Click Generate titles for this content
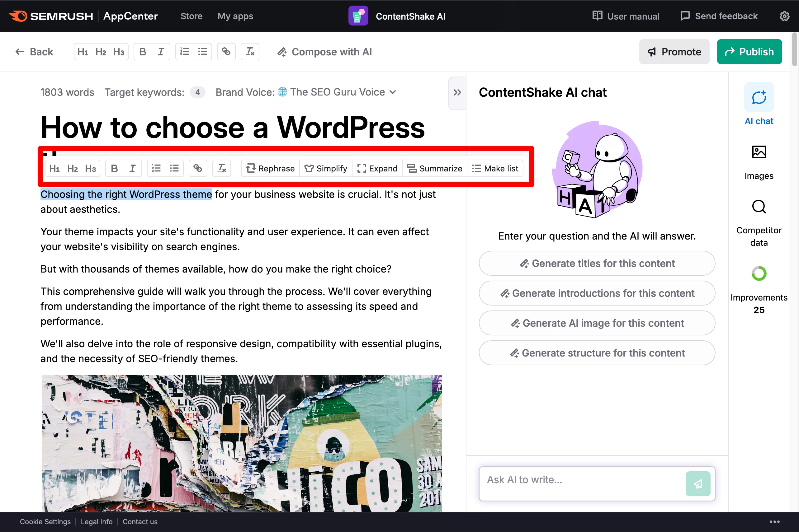Screen dimensions: 799x532 click(x=597, y=264)
